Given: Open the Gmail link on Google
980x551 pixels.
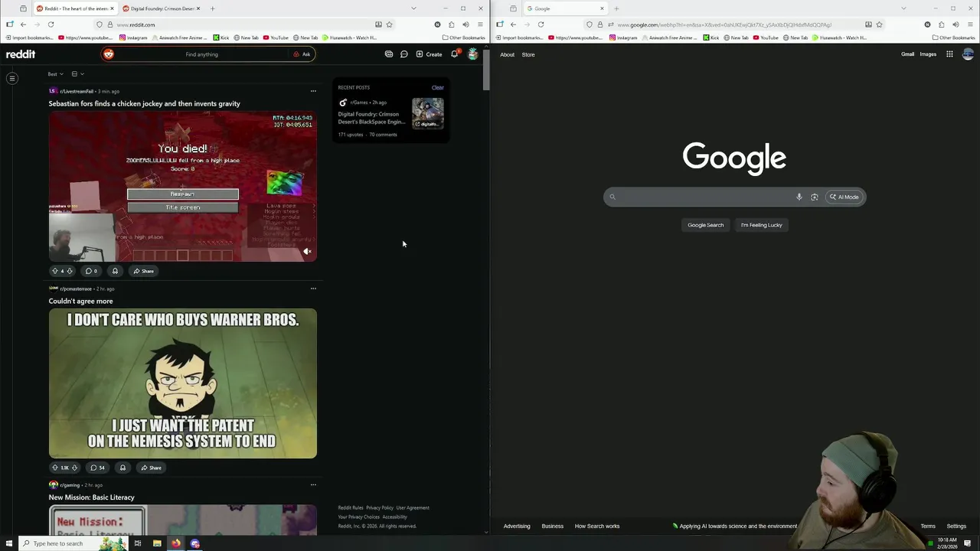Looking at the screenshot, I should [907, 54].
